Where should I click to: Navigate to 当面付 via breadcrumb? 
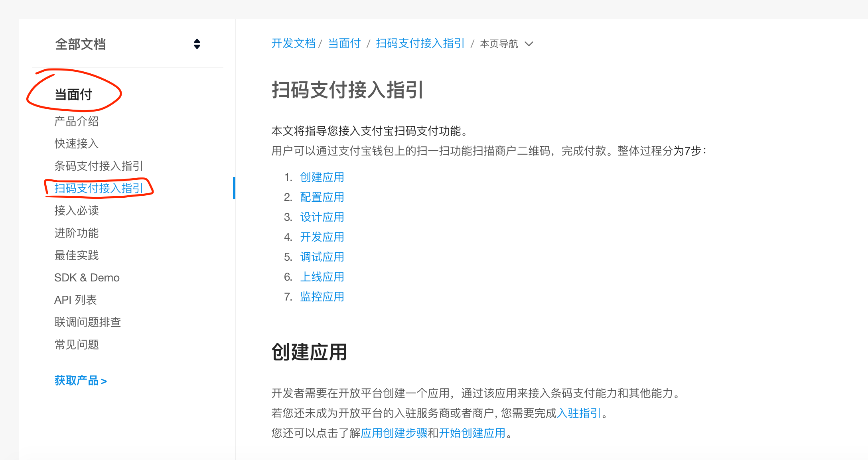coord(344,43)
